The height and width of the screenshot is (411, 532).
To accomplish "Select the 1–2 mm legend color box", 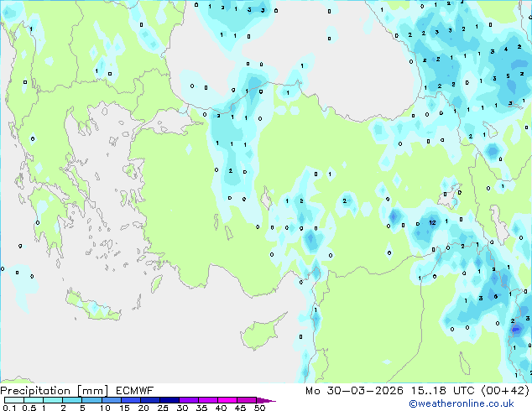I will [x=53, y=400].
